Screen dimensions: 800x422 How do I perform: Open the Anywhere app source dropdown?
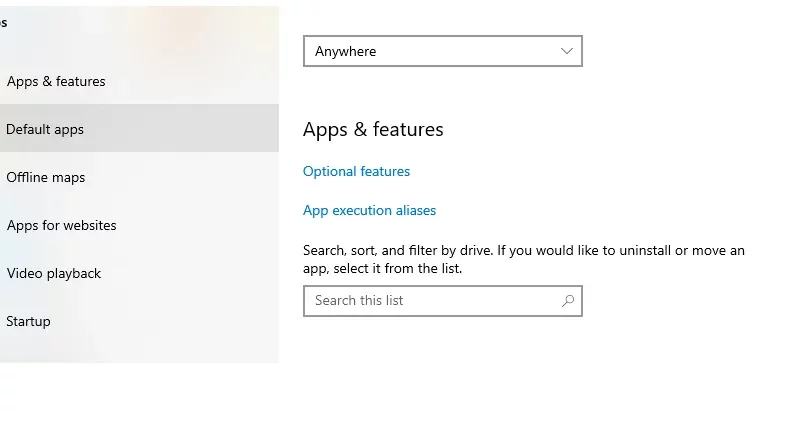tap(443, 51)
